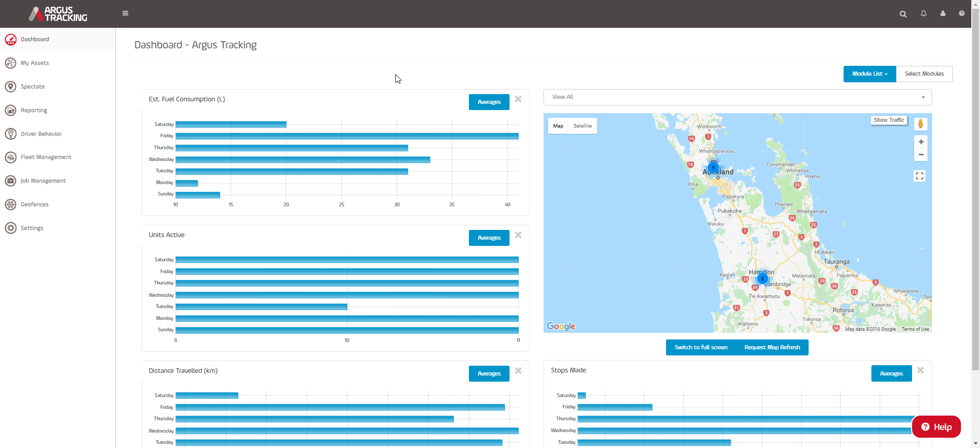980x448 pixels.
Task: Click Averages in Distance Travelled module
Action: (489, 373)
